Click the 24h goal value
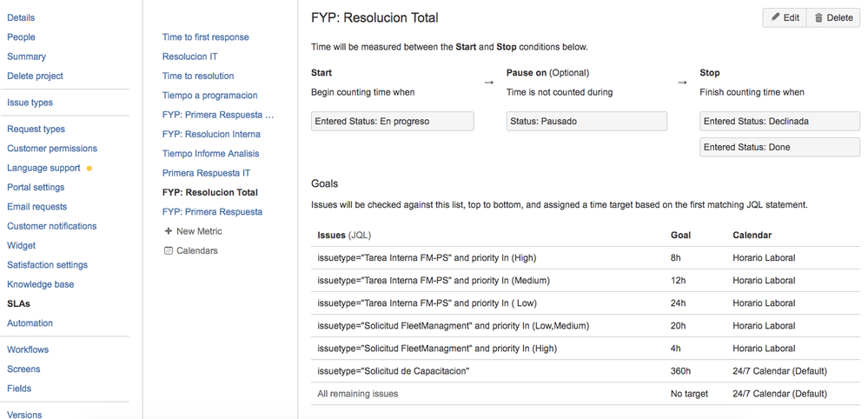 [x=678, y=303]
